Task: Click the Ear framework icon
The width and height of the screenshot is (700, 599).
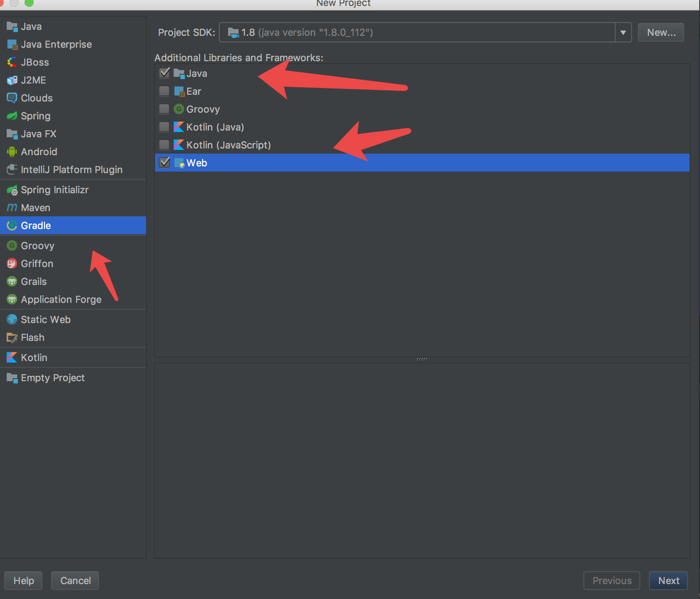Action: pyautogui.click(x=179, y=91)
